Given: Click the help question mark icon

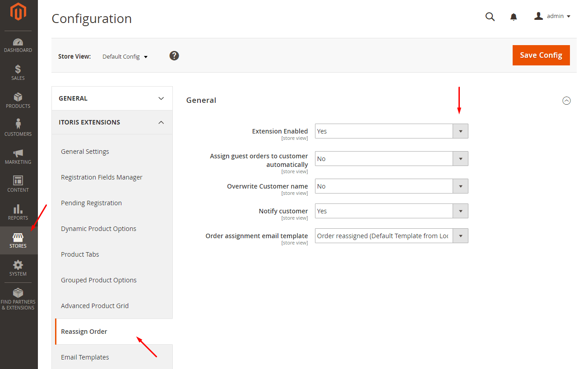Looking at the screenshot, I should pos(174,55).
